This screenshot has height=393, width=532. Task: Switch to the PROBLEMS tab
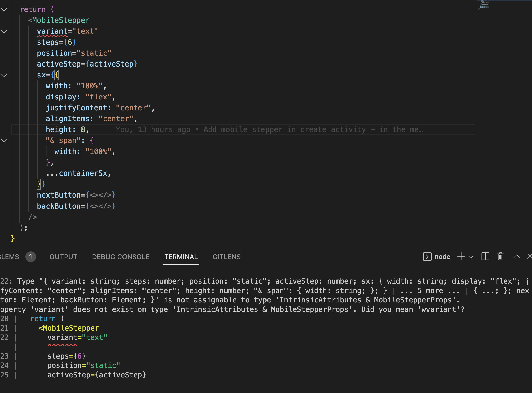click(x=10, y=257)
